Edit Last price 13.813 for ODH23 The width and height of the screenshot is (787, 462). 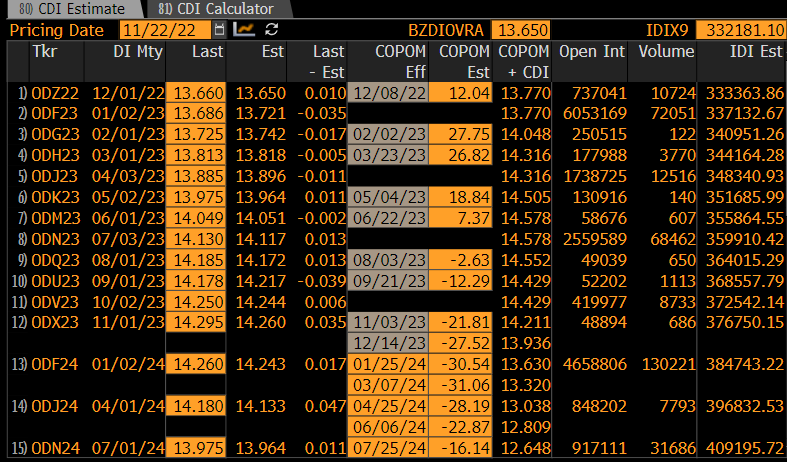pyautogui.click(x=196, y=155)
